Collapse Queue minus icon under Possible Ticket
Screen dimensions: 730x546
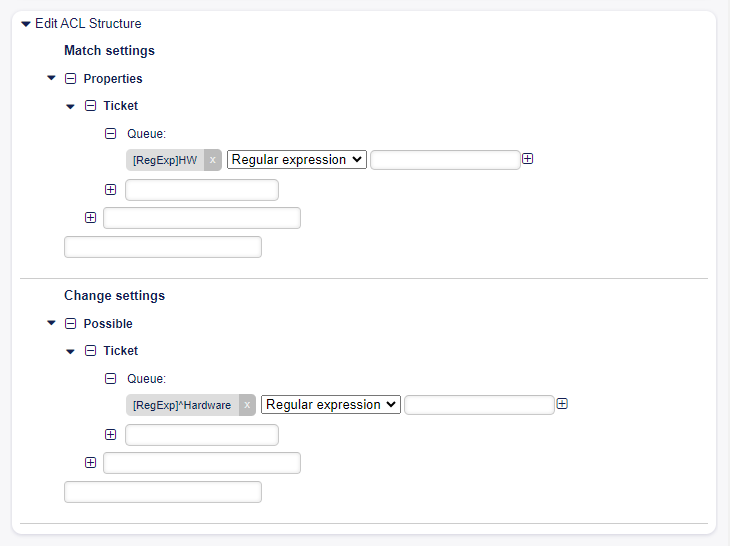tap(110, 378)
